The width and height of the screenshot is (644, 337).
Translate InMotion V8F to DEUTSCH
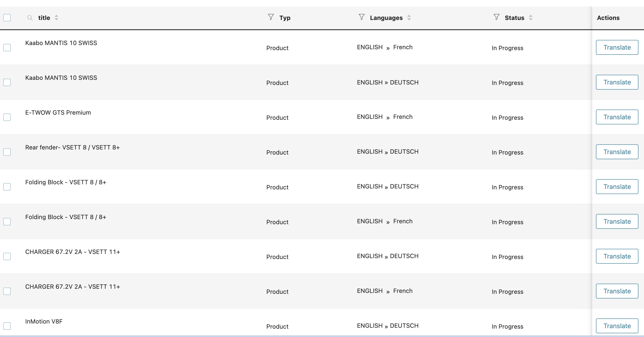point(617,326)
